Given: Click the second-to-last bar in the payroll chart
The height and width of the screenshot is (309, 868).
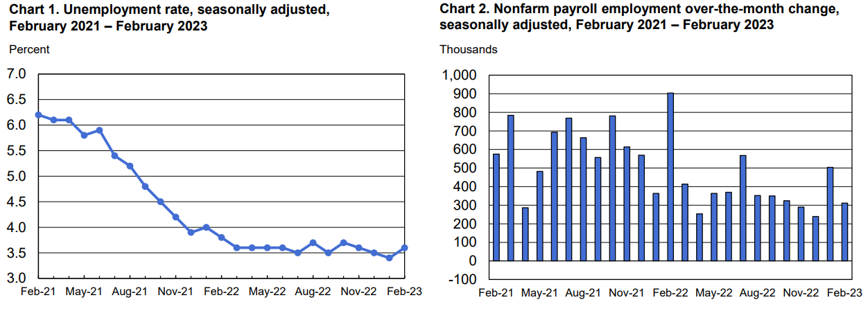Looking at the screenshot, I should [x=830, y=213].
